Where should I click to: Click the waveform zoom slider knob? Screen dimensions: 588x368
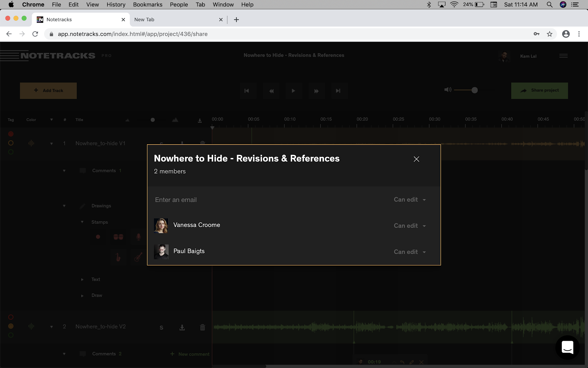153,120
